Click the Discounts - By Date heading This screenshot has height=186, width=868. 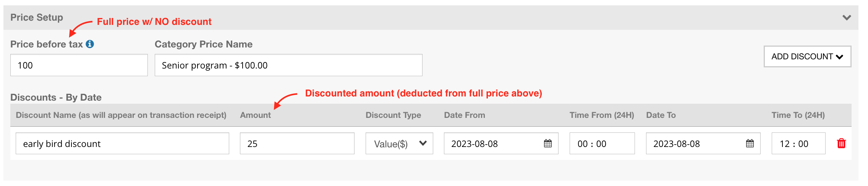[x=56, y=98]
